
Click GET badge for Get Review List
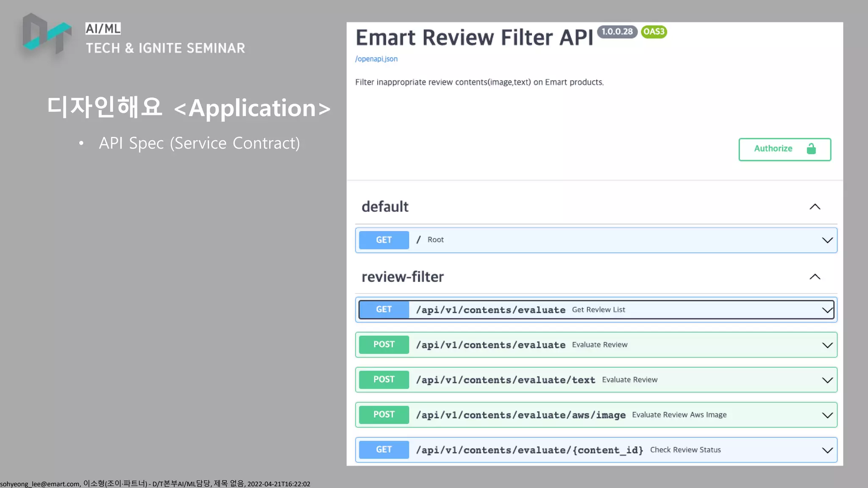[384, 310]
